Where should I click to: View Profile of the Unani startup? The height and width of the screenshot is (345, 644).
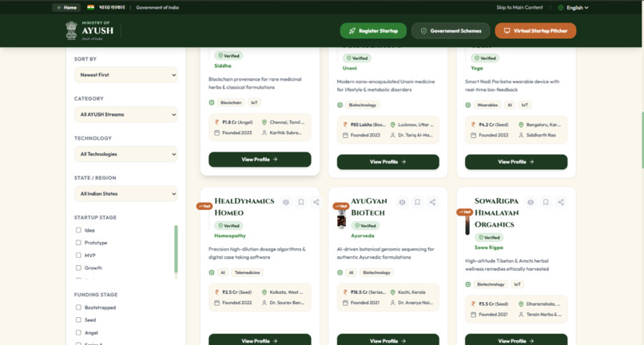pos(388,162)
